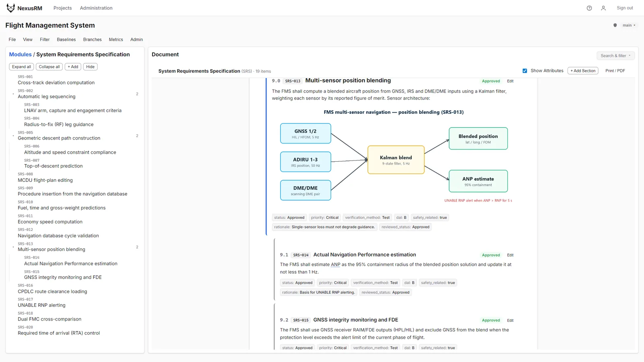Open the Metrics menu
Viewport: 644px width, 362px height.
(116, 39)
